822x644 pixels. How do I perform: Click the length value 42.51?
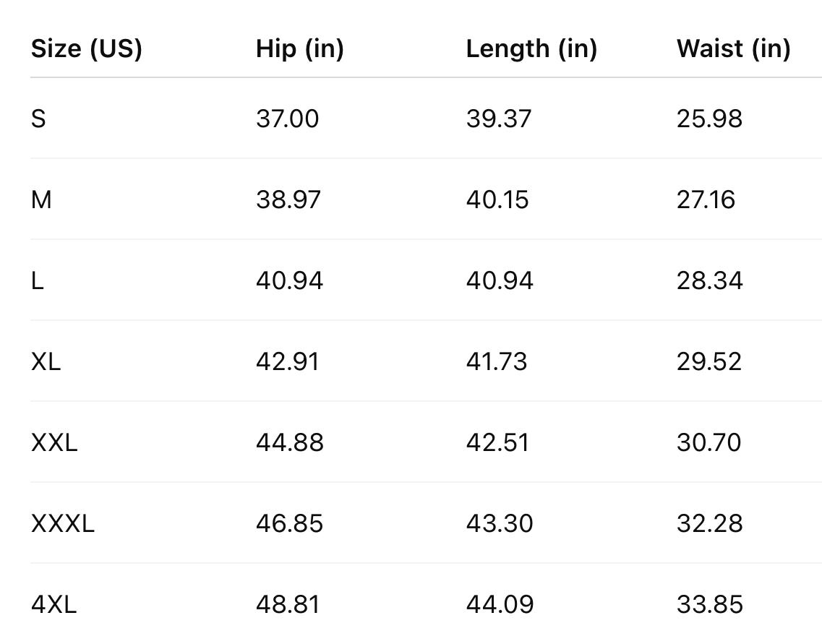coord(497,442)
